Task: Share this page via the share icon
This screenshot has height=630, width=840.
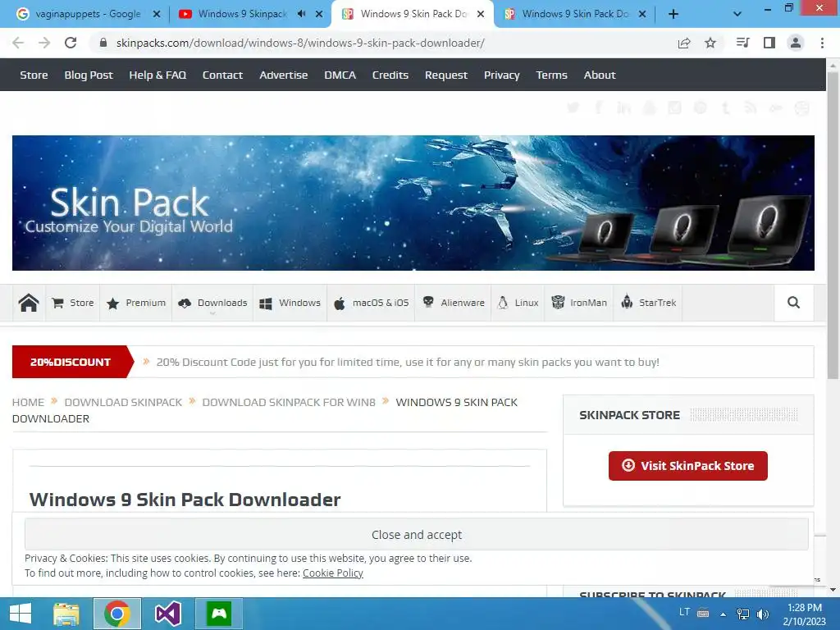Action: pyautogui.click(x=684, y=43)
